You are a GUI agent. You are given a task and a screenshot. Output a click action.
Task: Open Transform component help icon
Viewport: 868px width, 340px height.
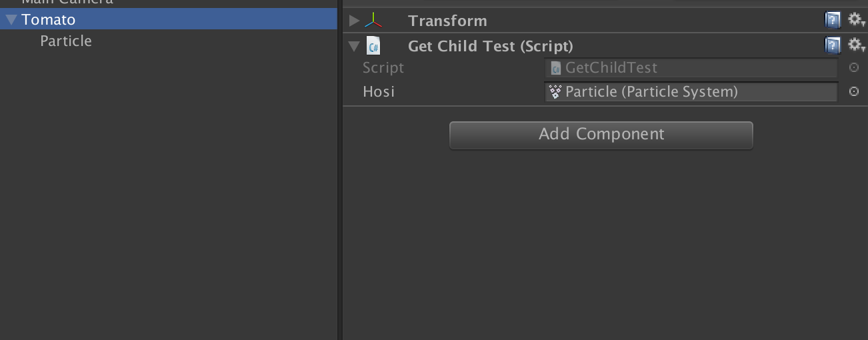coord(833,21)
